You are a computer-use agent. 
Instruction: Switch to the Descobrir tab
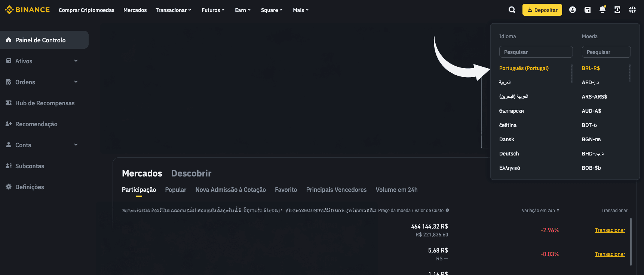click(x=191, y=173)
